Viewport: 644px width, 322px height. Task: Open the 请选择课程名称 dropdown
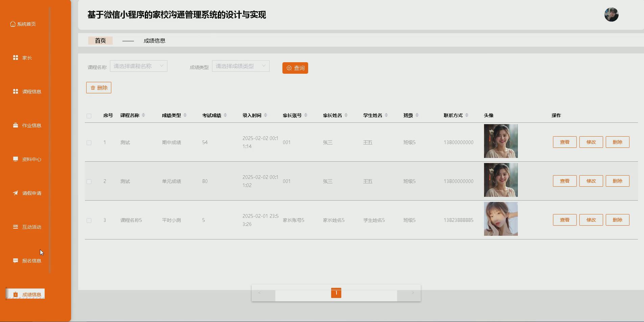[x=139, y=66]
